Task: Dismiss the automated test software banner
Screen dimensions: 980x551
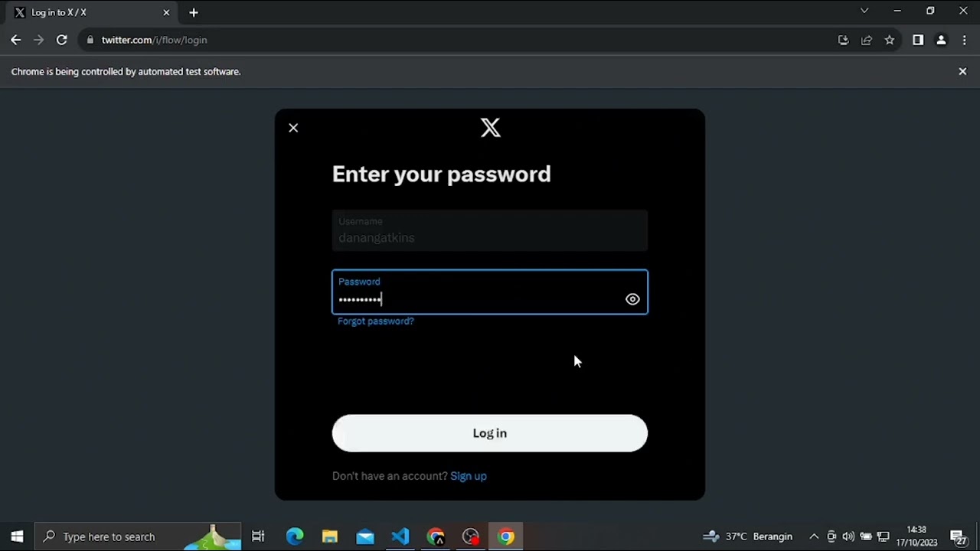Action: coord(963,71)
